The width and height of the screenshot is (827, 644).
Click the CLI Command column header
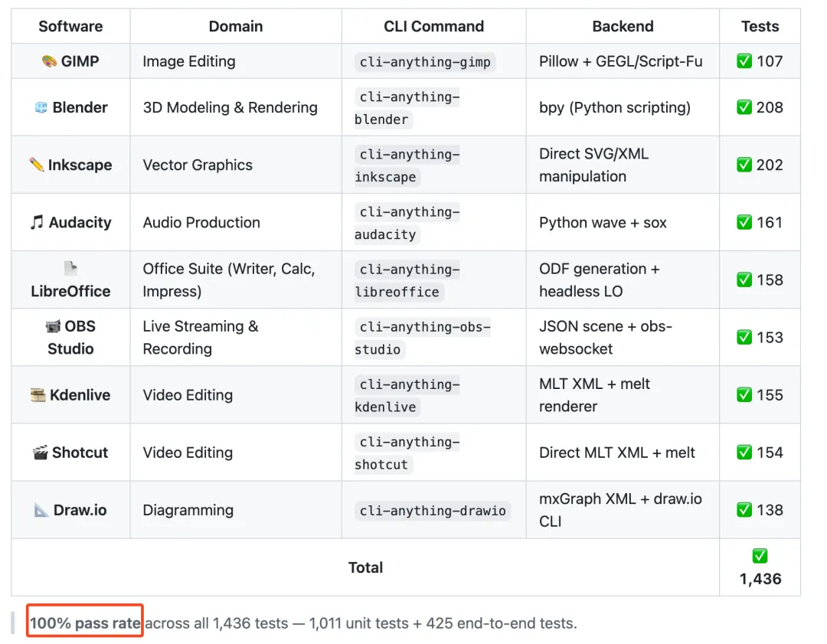(433, 26)
